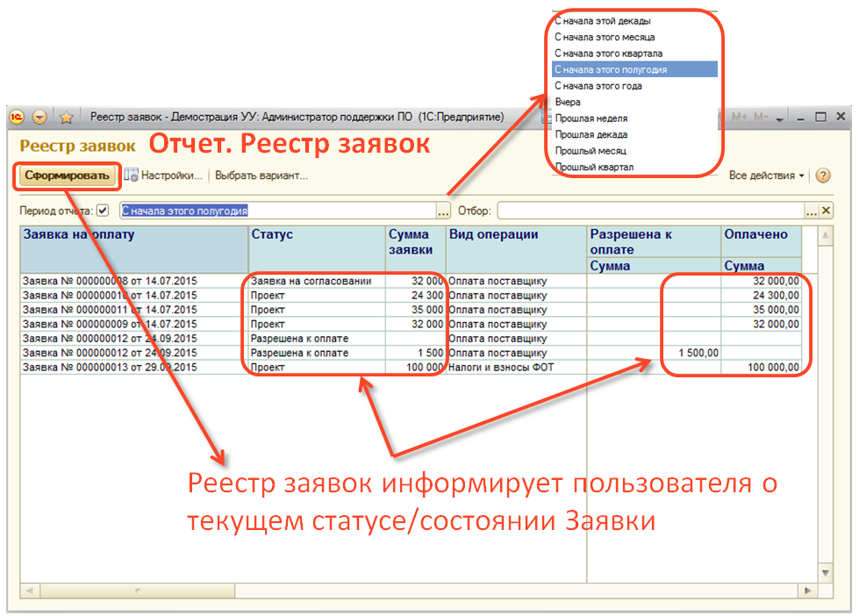The height and width of the screenshot is (616, 859).
Task: Toggle the Период отчета checkbox
Action: (103, 211)
